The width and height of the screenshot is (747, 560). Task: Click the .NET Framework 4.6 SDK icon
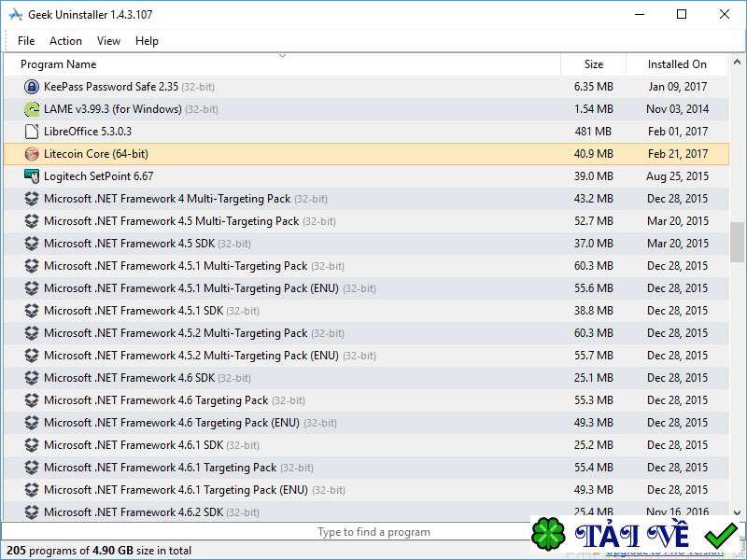coord(32,377)
